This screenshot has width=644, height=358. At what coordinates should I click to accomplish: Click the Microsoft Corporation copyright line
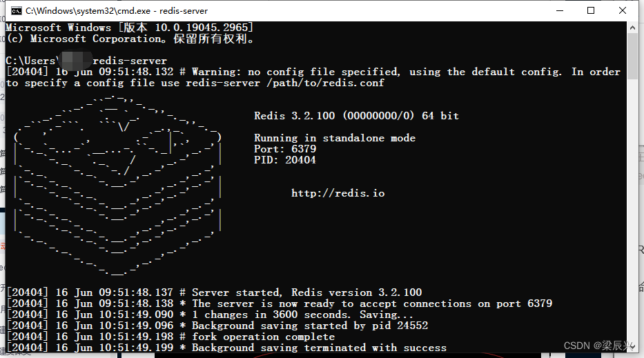pos(130,39)
